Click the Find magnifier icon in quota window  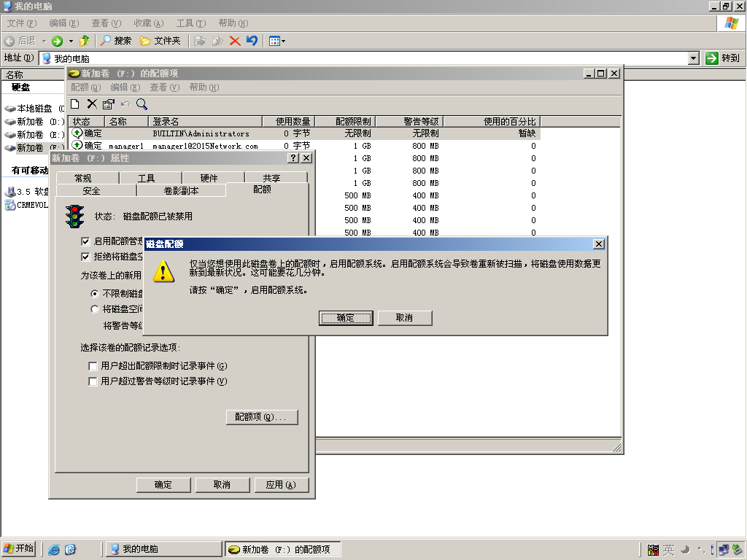pos(142,104)
